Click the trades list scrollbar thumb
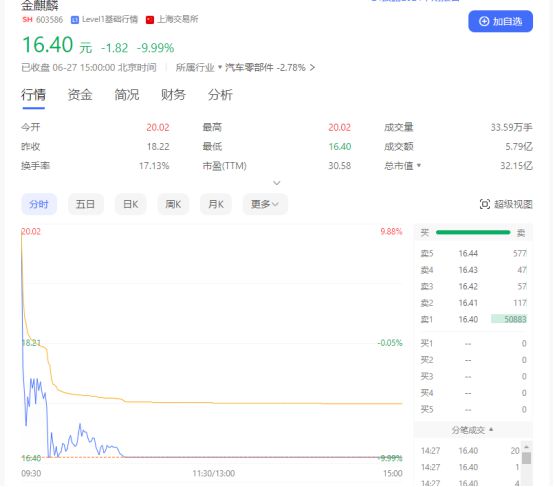 click(526, 458)
